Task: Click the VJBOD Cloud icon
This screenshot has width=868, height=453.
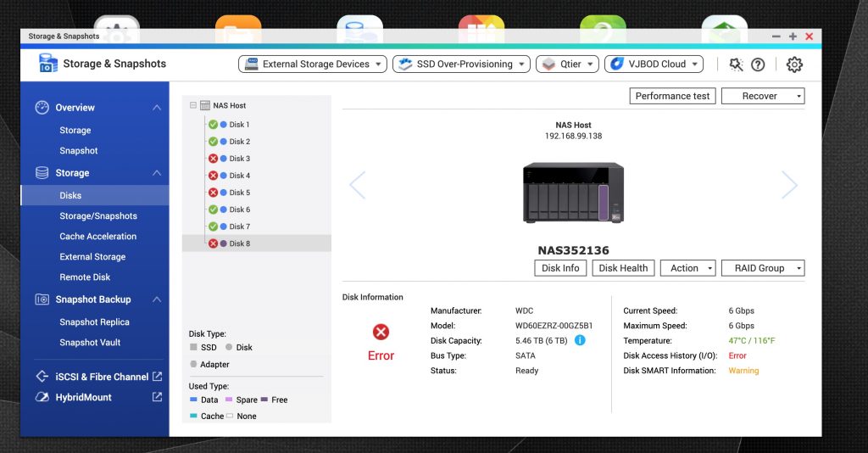Action: coord(617,64)
